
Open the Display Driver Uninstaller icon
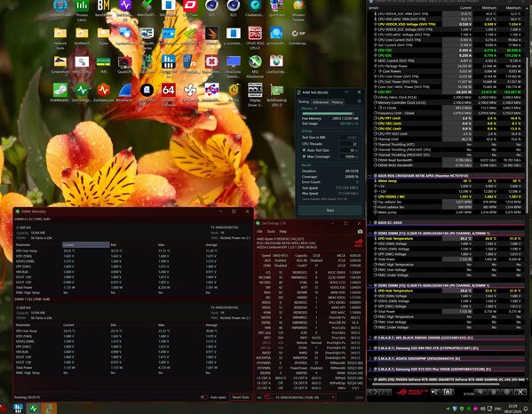click(255, 95)
